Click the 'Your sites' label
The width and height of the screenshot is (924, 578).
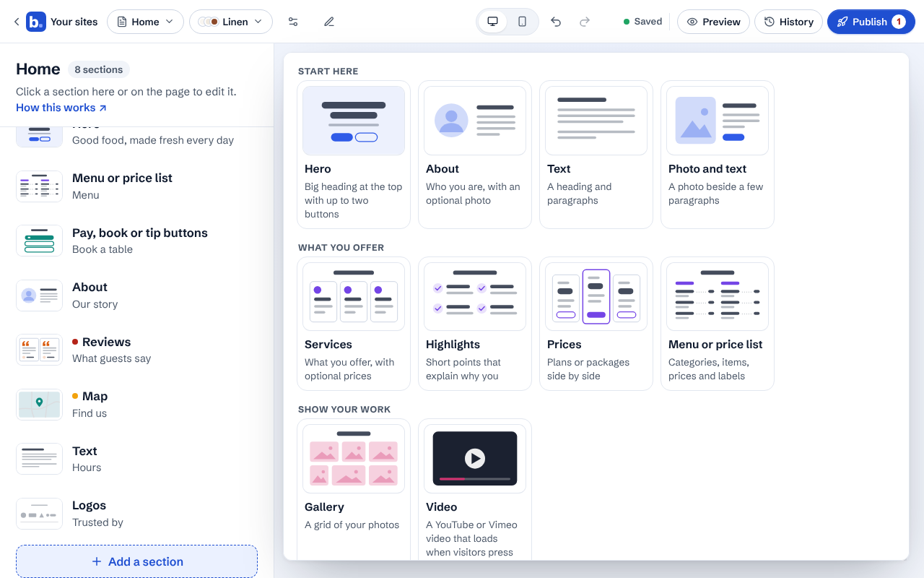click(x=74, y=22)
